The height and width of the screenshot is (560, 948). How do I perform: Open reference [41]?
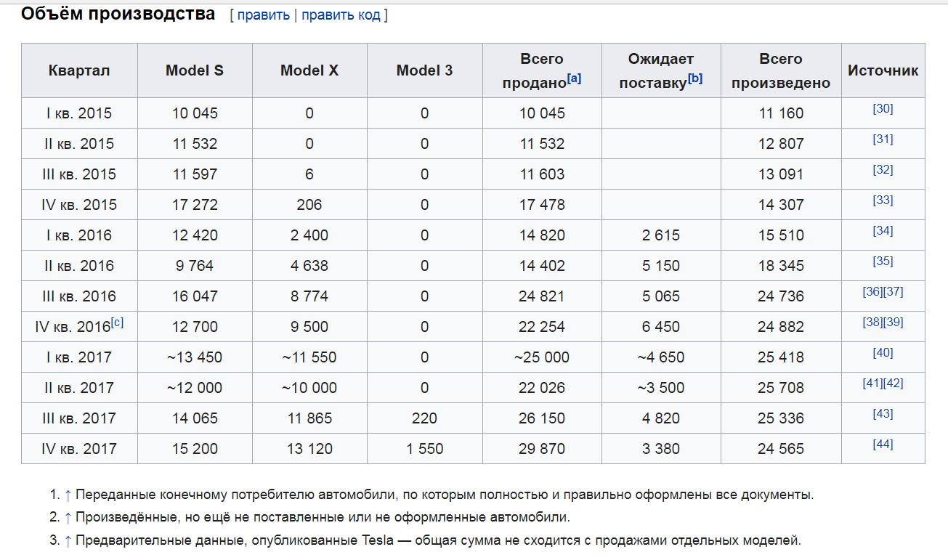(872, 384)
